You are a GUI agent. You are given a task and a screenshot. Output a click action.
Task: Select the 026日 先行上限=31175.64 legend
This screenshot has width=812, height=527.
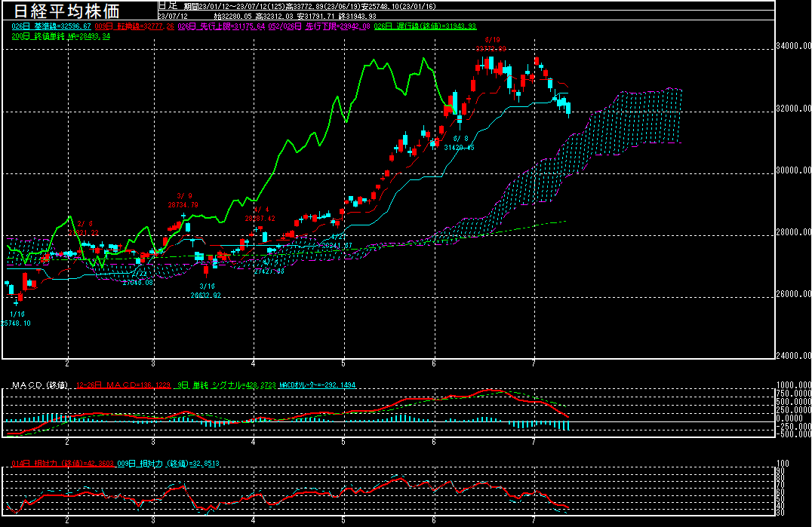coord(221,26)
